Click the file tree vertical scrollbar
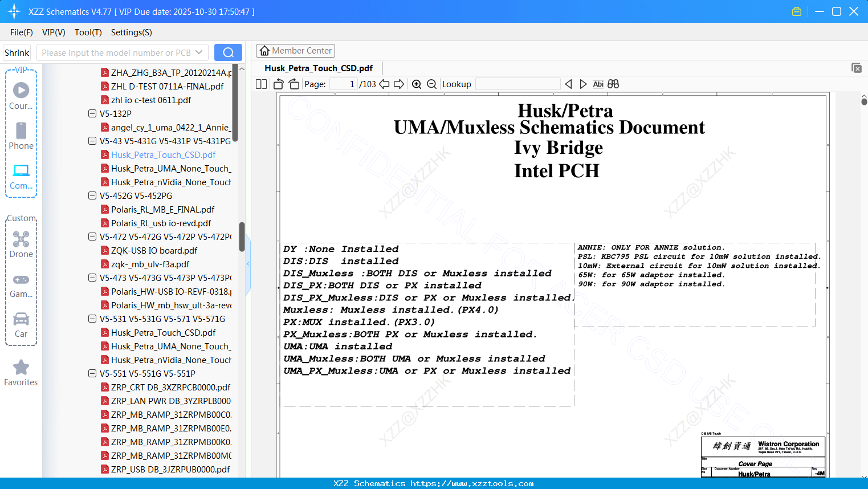This screenshot has width=868, height=489. pos(242,237)
